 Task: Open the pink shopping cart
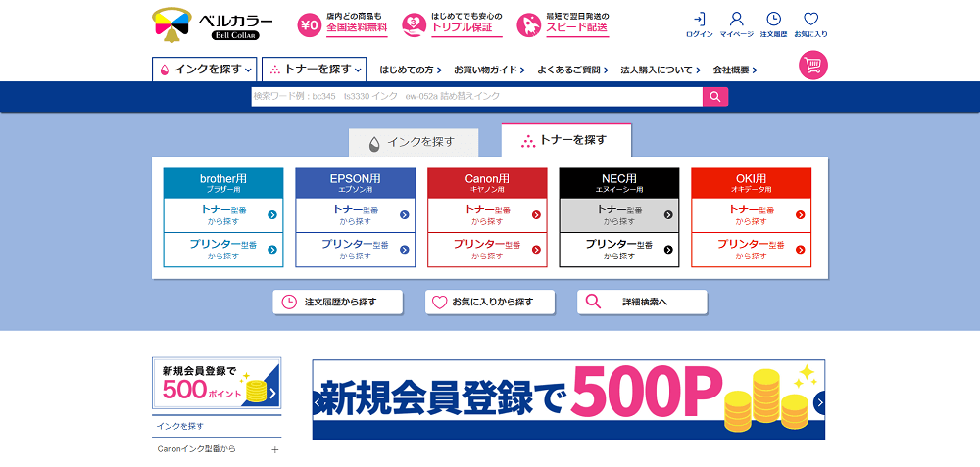813,65
